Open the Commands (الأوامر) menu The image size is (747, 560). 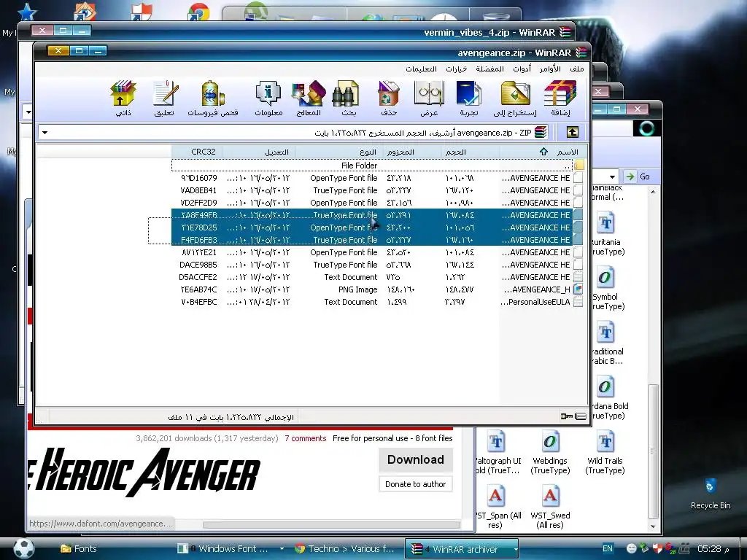(550, 69)
